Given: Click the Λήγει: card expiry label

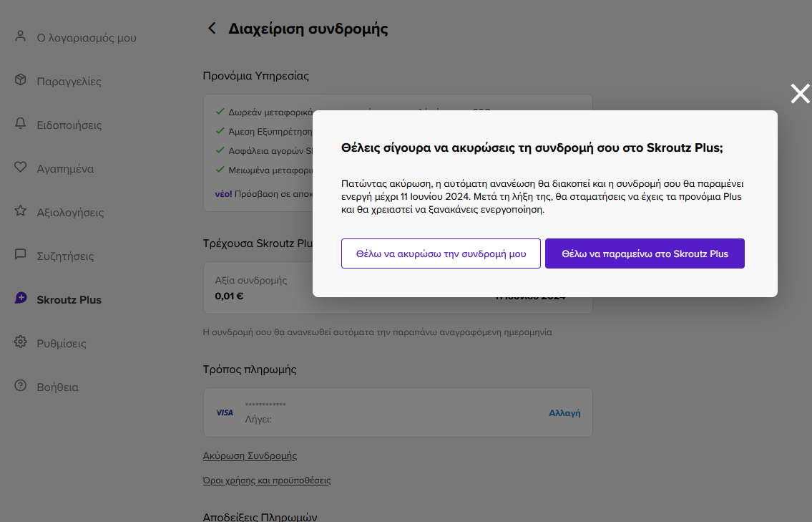Looking at the screenshot, I should (x=258, y=420).
